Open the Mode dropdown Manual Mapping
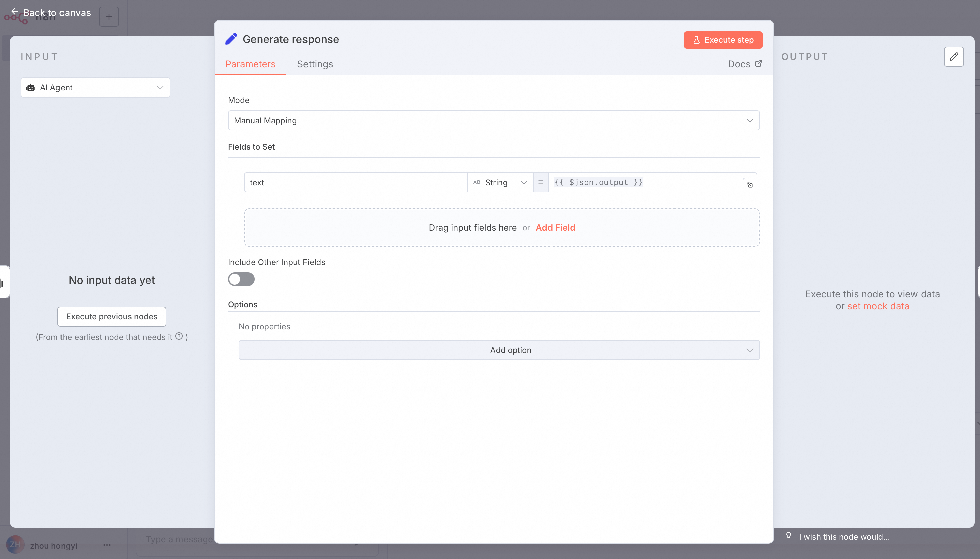This screenshot has height=559, width=980. tap(493, 120)
